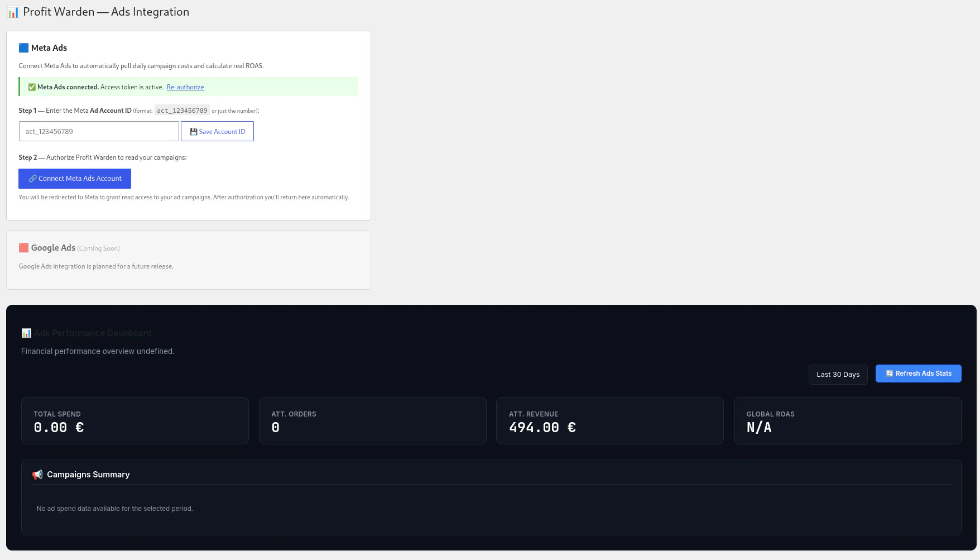Click the 'Connect Meta Ads to automatically pull' description
Viewport: 980px width, 560px height.
click(x=141, y=66)
